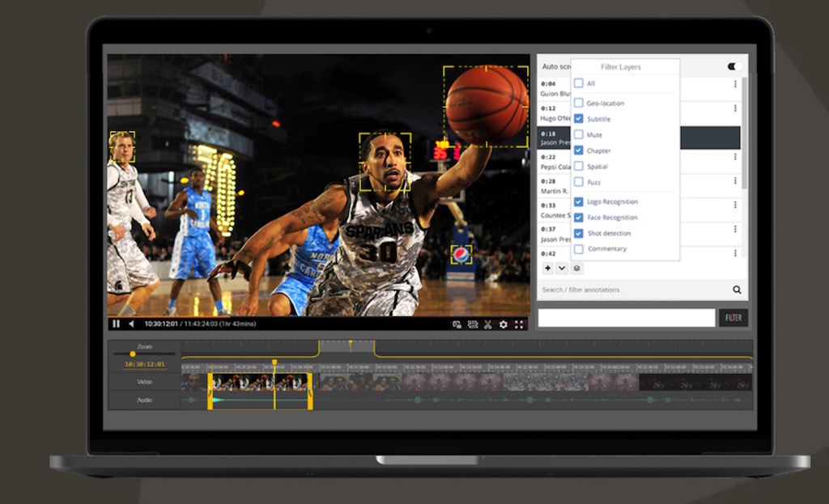Viewport: 829px width, 504px height.
Task: Uncheck the Logo Recognition layer
Action: click(x=578, y=201)
